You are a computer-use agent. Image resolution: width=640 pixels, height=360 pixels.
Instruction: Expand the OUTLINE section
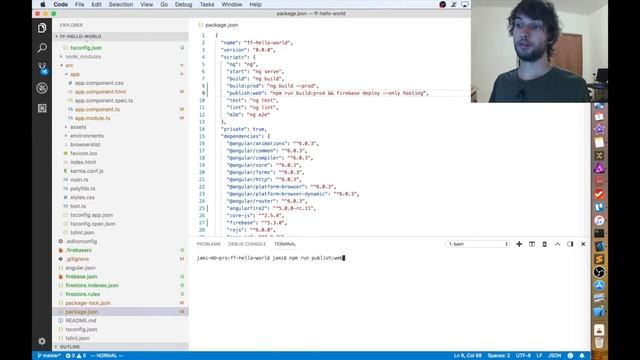[70, 347]
